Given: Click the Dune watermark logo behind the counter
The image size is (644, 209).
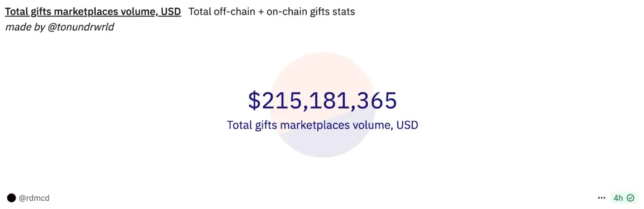Looking at the screenshot, I should point(322,69).
